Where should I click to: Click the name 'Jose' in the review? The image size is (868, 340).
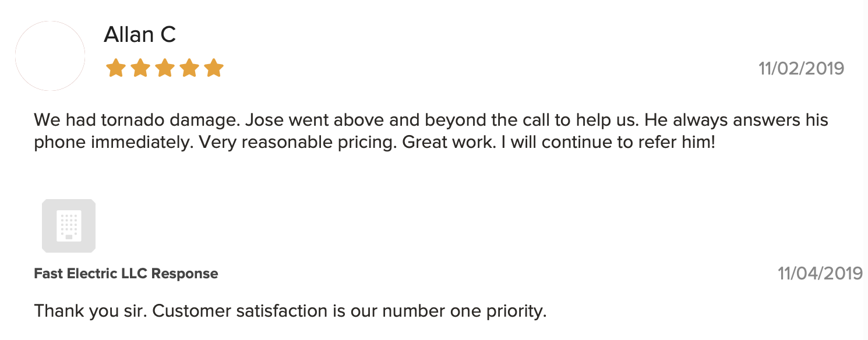(263, 121)
